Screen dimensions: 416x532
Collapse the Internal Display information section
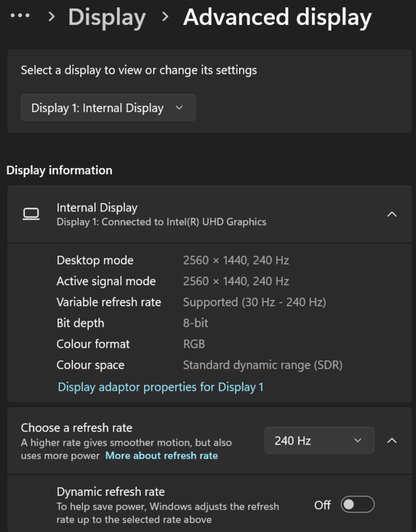(x=392, y=214)
